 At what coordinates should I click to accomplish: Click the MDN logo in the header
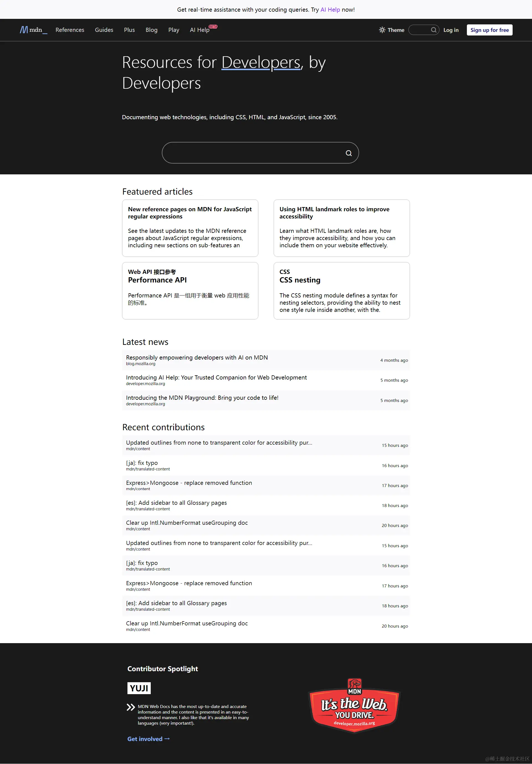pos(33,30)
